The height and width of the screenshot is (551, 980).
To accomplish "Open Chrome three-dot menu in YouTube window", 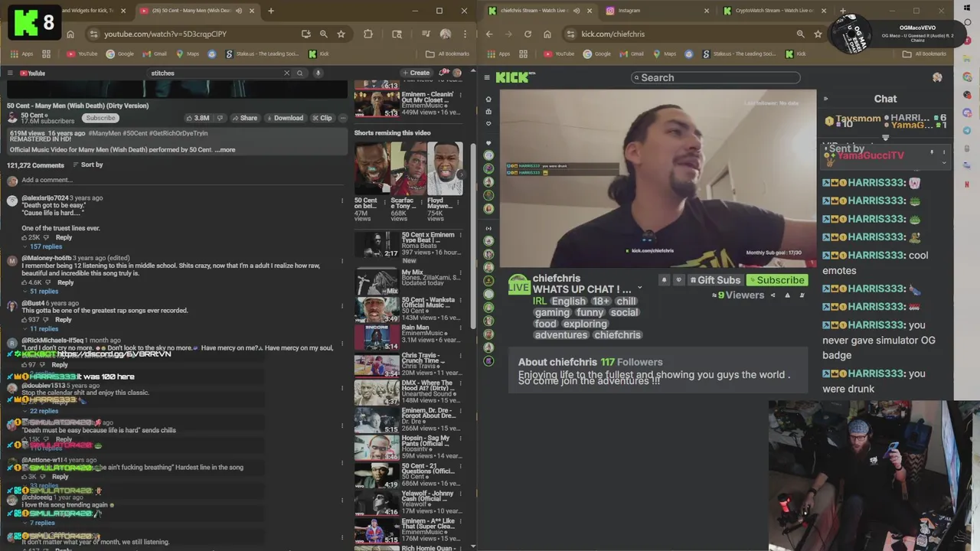I will pyautogui.click(x=466, y=34).
